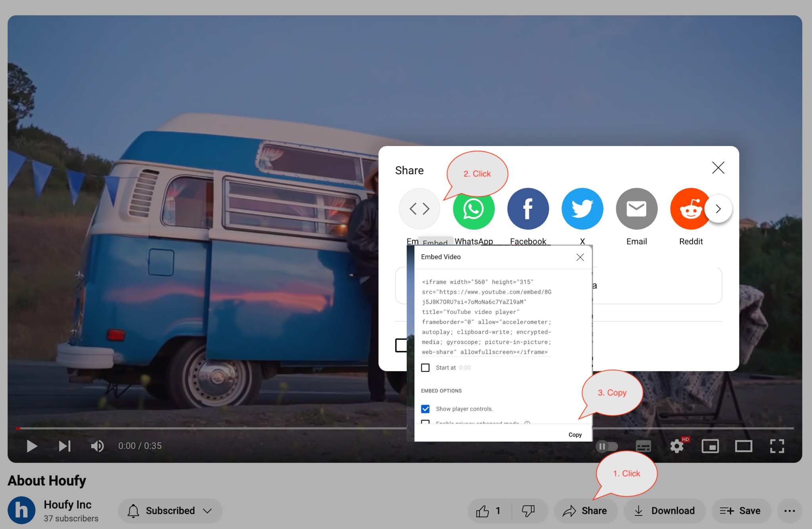Share video to Reddit icon

pyautogui.click(x=689, y=209)
